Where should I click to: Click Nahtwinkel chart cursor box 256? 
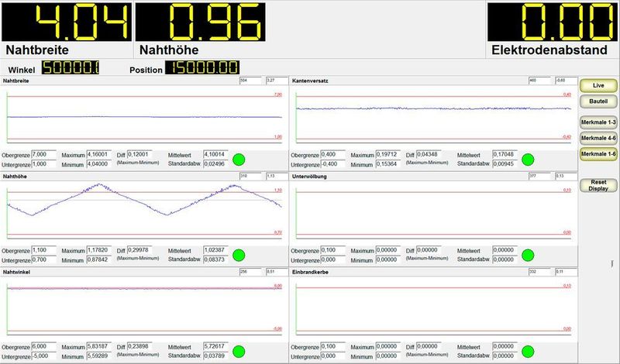pos(250,272)
